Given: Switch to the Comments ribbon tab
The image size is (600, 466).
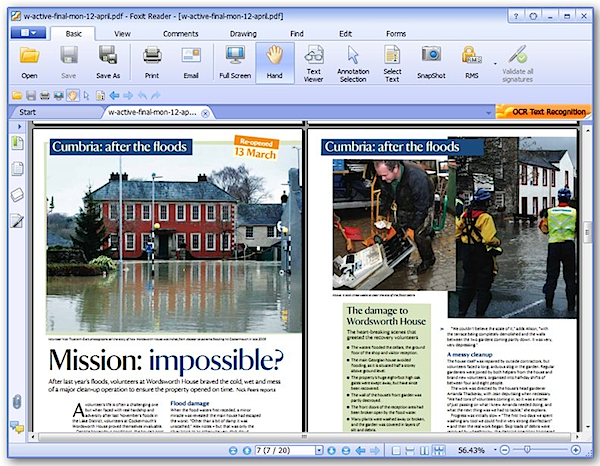Looking at the screenshot, I should (x=180, y=33).
